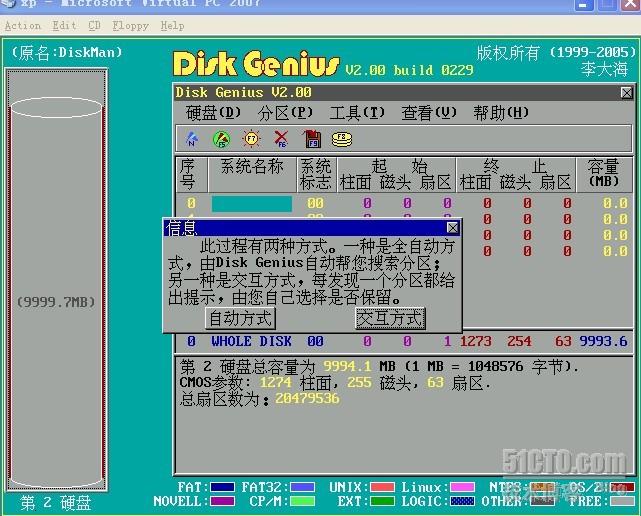Click the CMOS cylinders value 1274

coord(276,383)
